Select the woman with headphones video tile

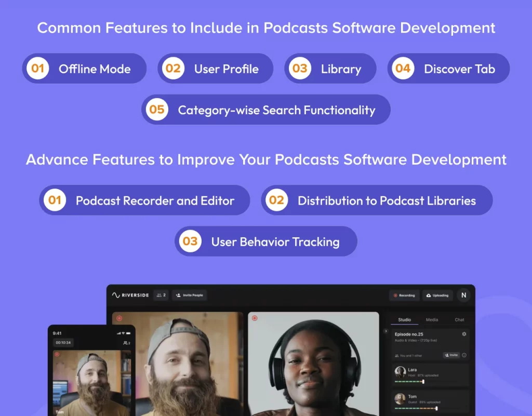(313, 364)
